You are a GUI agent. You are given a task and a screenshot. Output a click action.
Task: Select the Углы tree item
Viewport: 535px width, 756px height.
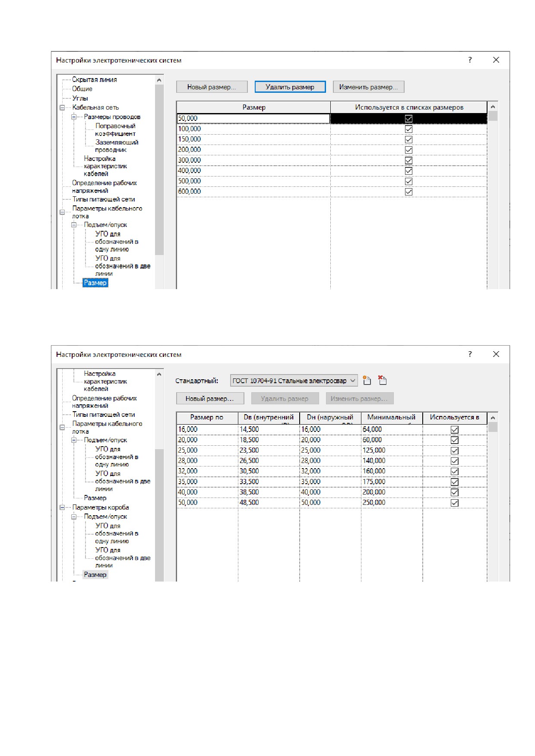(80, 98)
